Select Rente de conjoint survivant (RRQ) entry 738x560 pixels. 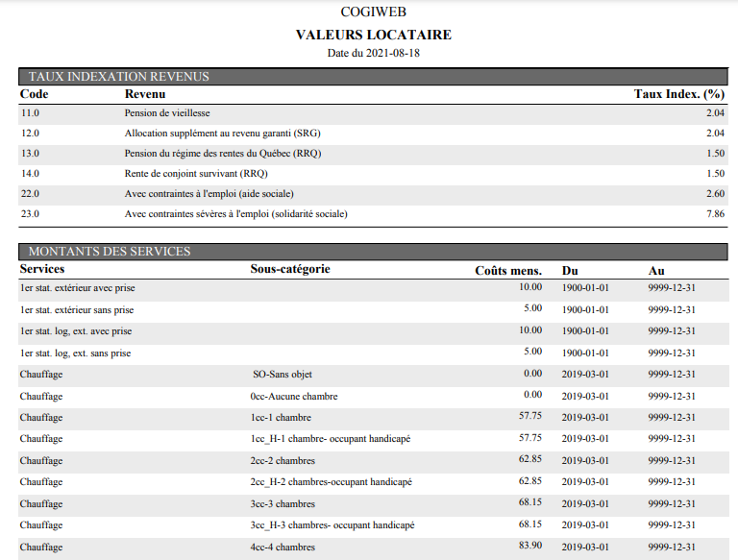coord(196,174)
